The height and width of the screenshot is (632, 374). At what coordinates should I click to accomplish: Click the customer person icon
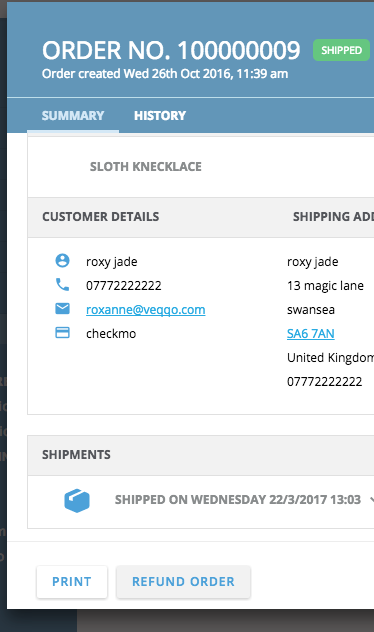tap(62, 261)
